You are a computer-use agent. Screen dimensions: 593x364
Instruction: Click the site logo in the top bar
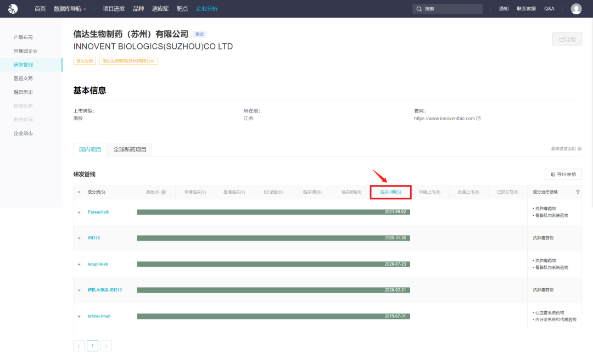point(13,8)
